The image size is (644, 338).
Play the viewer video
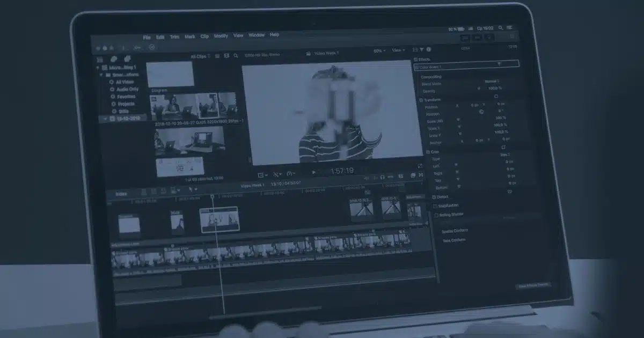point(314,173)
